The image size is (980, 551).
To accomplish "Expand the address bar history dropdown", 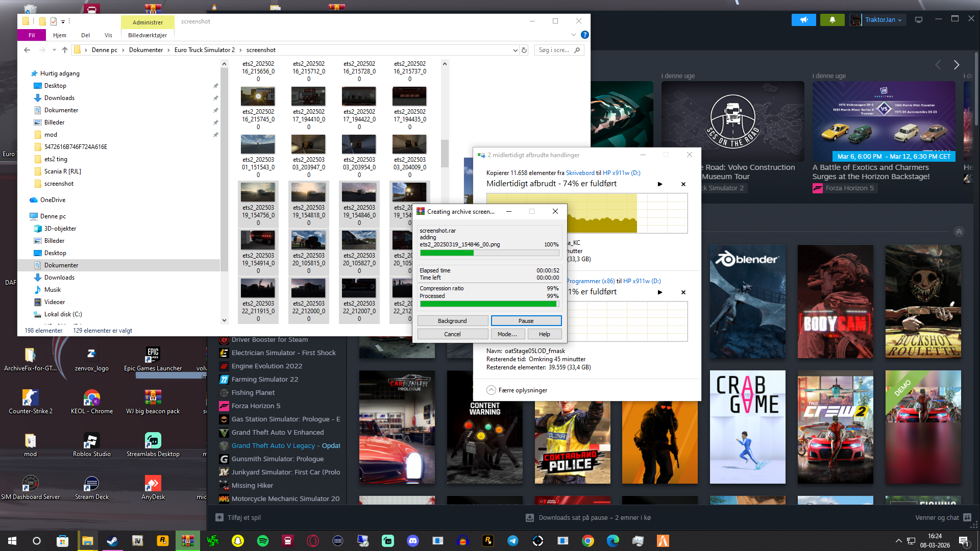I will [515, 50].
